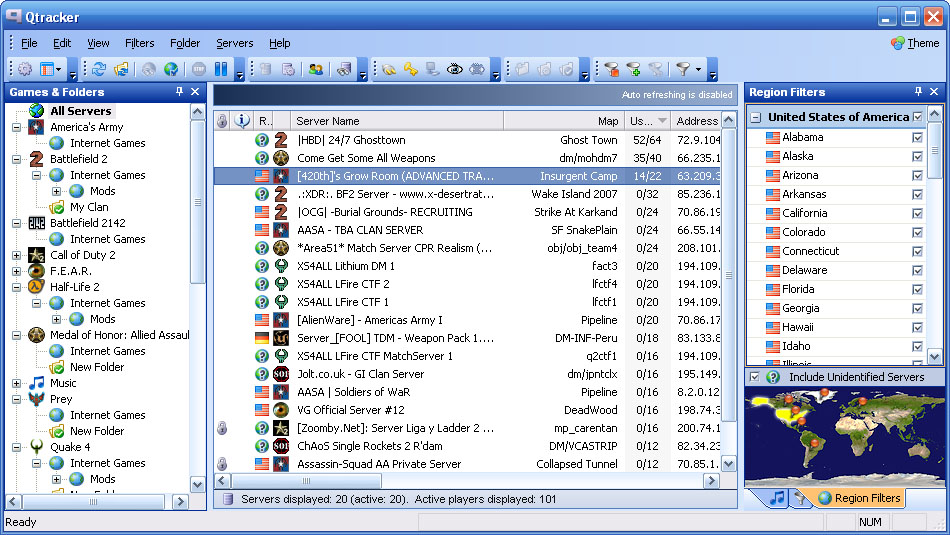Pin the Games & Folders panel
950x535 pixels.
179,91
